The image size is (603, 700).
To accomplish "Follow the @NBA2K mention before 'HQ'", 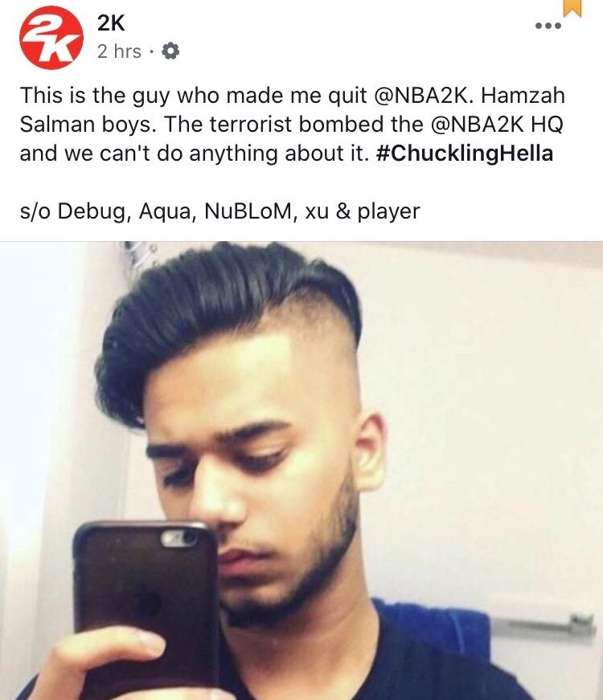I will (x=478, y=124).
